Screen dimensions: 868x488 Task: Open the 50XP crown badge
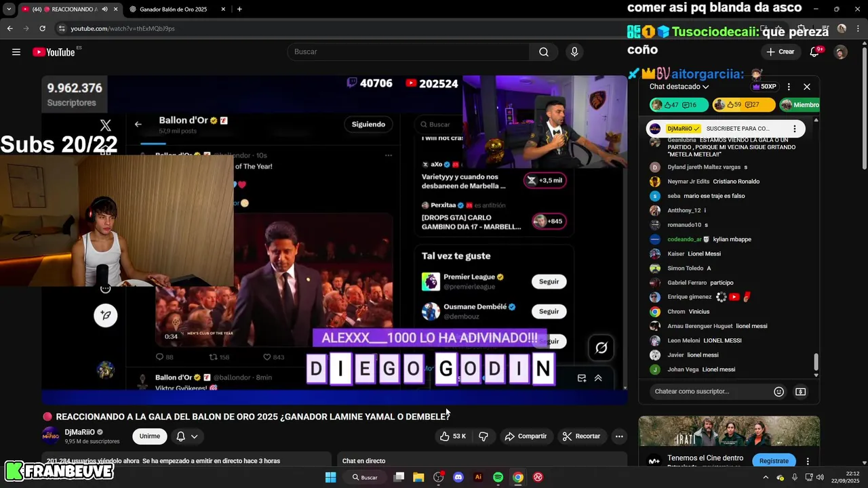764,87
